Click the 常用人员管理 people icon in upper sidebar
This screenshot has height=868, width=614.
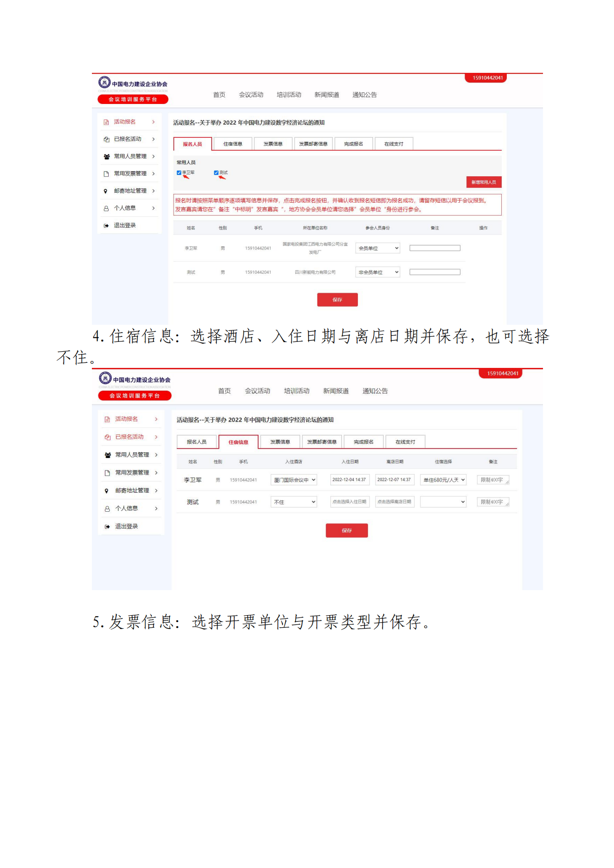pos(106,157)
